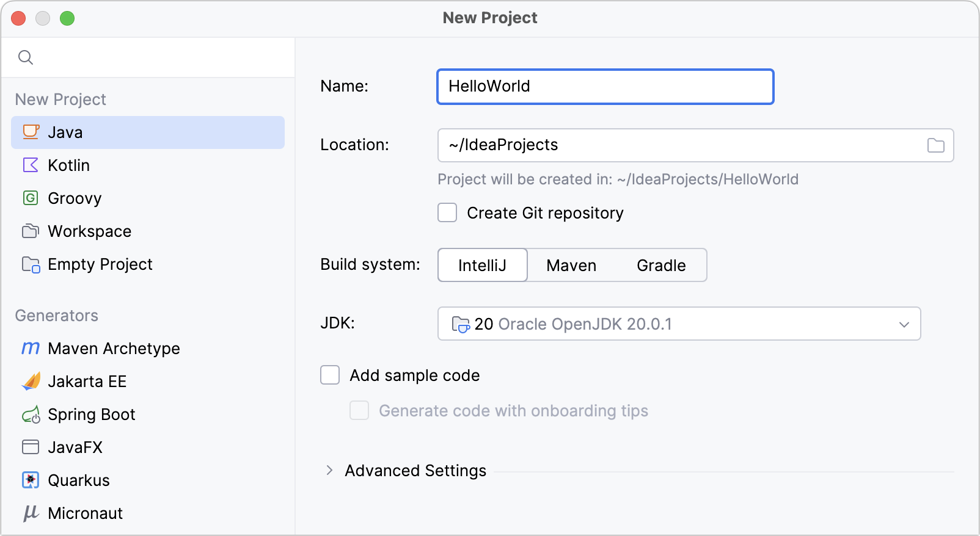980x536 pixels.
Task: Check Generate code with onboarding tips
Action: click(x=359, y=410)
